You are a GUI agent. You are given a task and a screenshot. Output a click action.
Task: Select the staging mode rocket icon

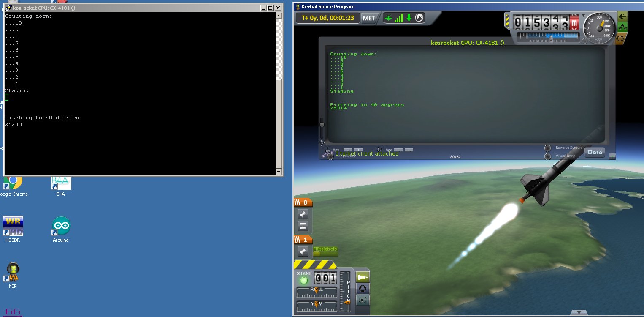pos(363,277)
